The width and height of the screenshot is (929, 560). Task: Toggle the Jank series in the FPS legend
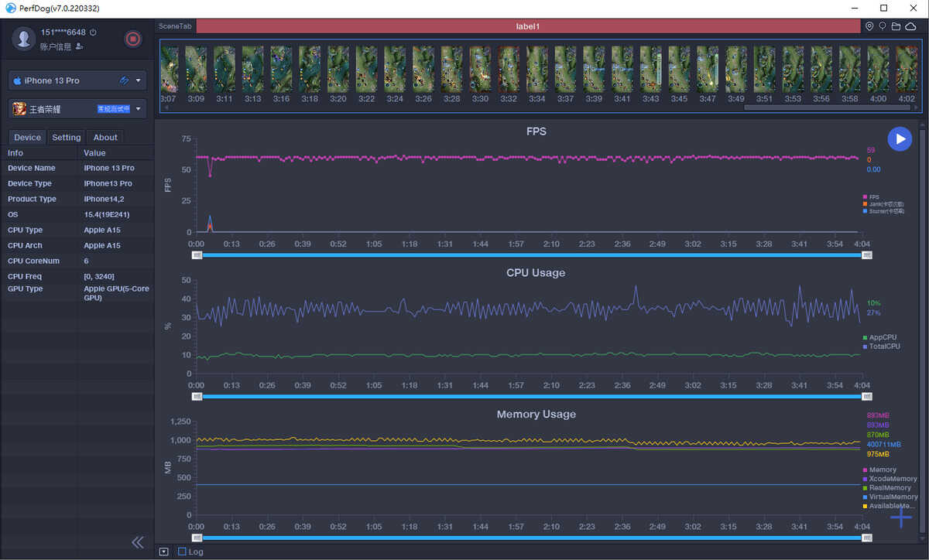[x=883, y=204]
